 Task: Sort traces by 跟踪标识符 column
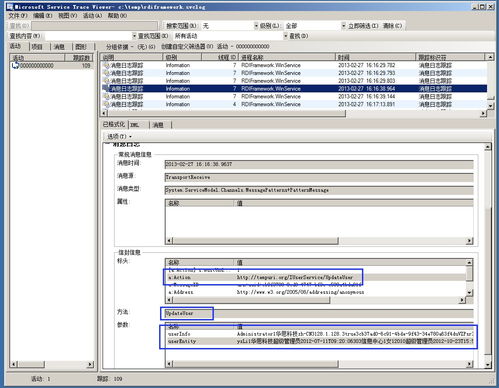[450, 57]
